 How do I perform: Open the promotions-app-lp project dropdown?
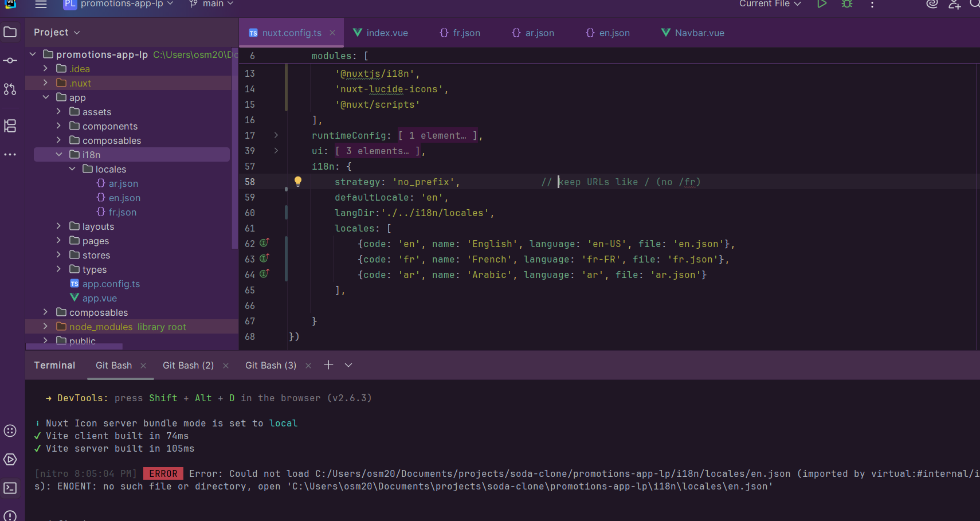(119, 4)
